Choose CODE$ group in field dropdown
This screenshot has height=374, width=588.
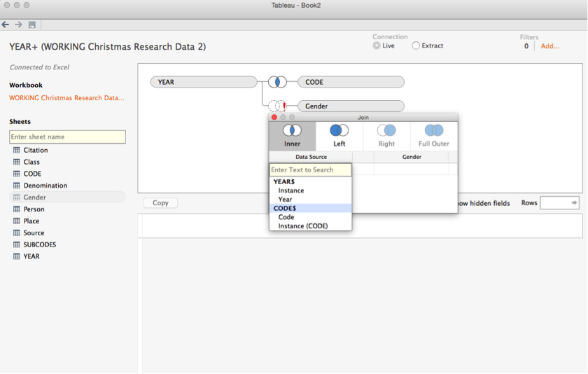coord(311,208)
